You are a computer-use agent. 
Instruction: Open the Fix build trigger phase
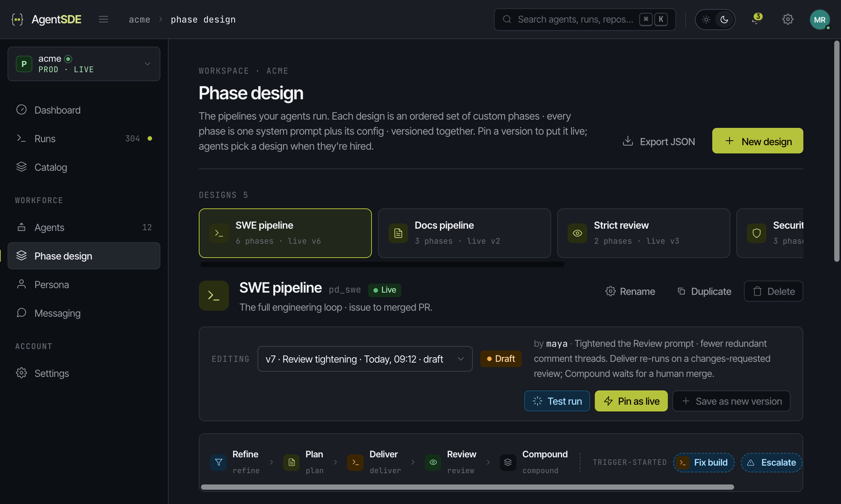coord(704,462)
